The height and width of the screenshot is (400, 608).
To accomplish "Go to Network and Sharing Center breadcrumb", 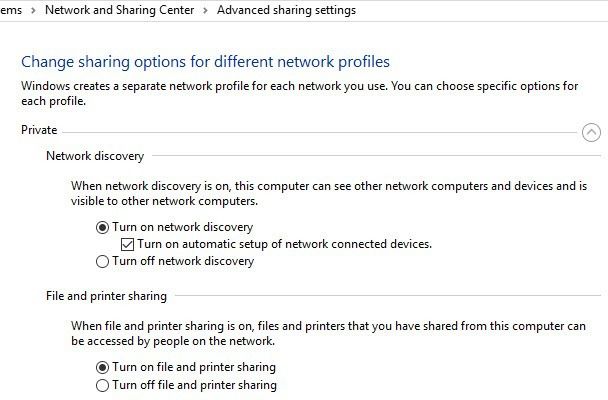I will 122,10.
